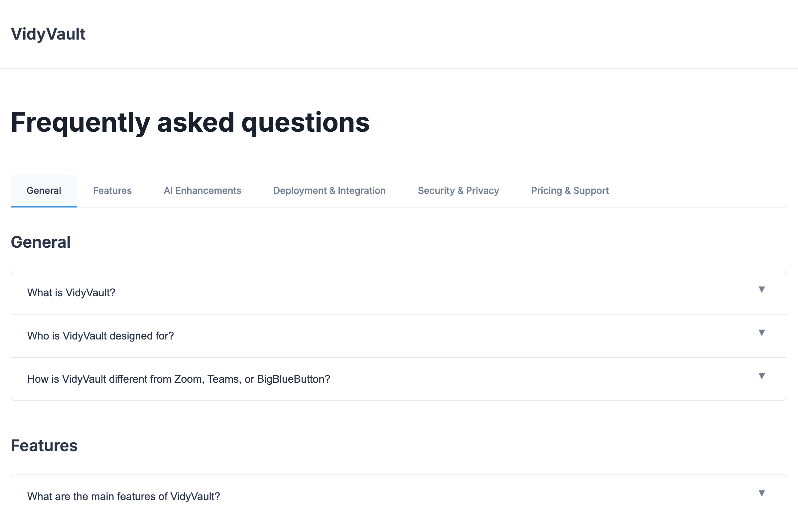The image size is (798, 532).
Task: Open the Pricing & Support tab
Action: coord(569,190)
